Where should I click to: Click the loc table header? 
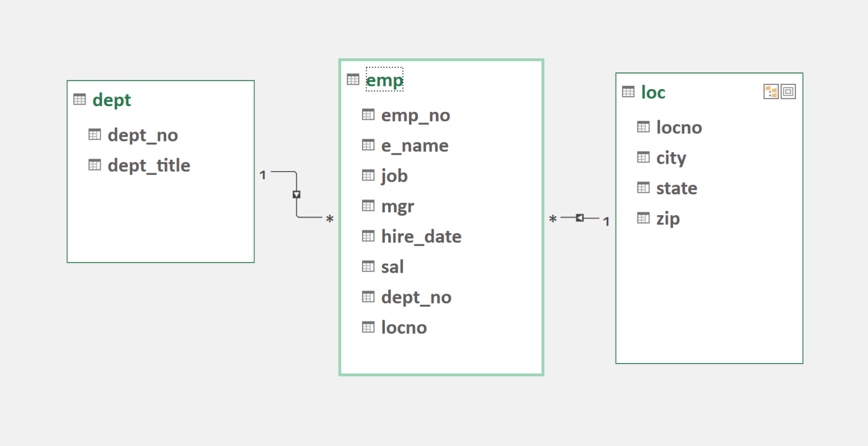(x=653, y=92)
